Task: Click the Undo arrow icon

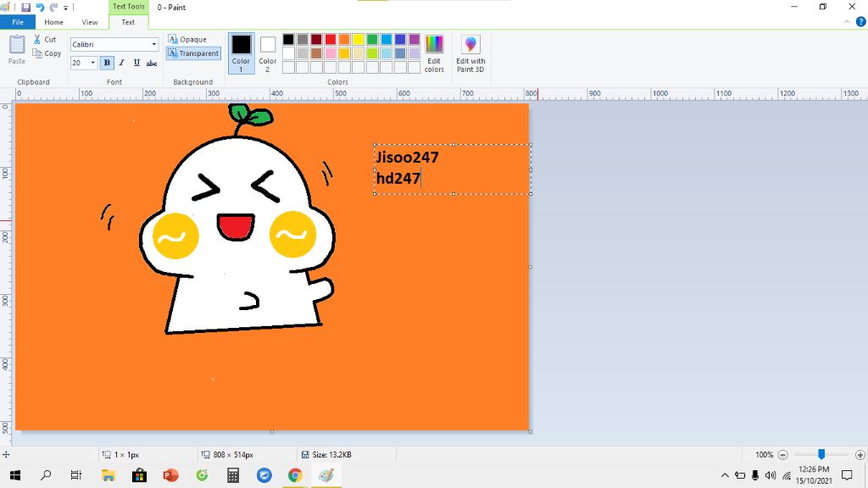Action: point(40,7)
